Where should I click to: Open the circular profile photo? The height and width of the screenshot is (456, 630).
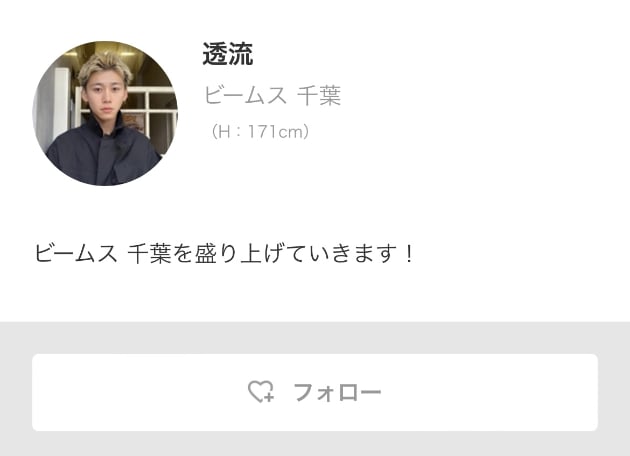coord(105,113)
